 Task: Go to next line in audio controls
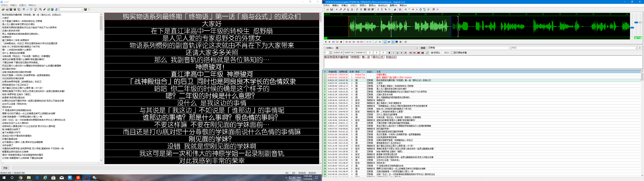[x=330, y=42]
